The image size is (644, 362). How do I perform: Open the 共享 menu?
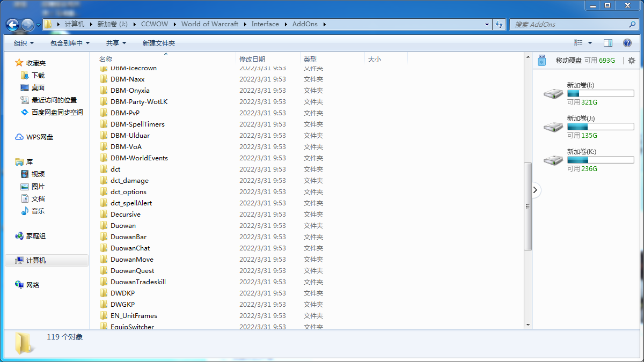[116, 43]
